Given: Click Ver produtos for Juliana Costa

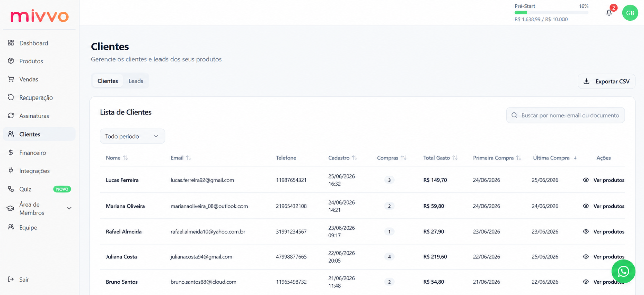Looking at the screenshot, I should point(609,257).
